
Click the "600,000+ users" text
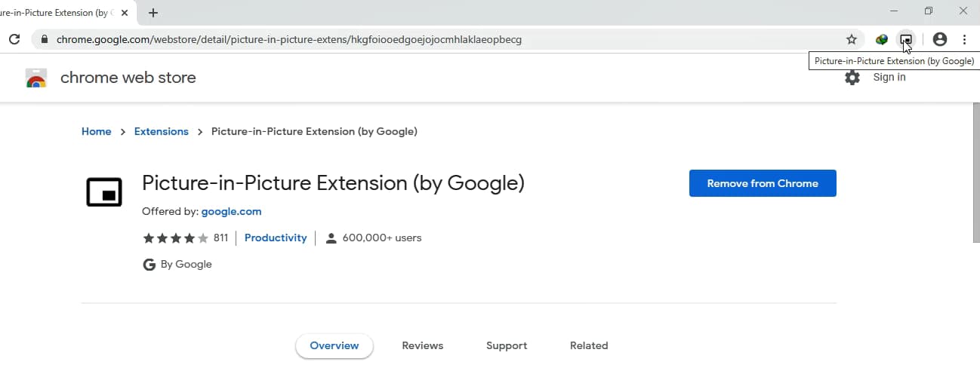pos(382,238)
